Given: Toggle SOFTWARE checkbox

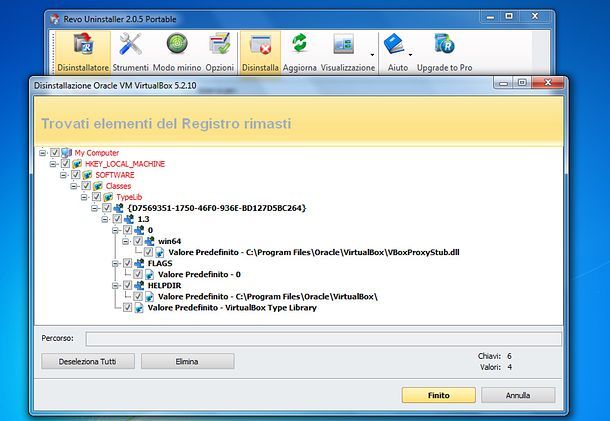Looking at the screenshot, I should (76, 175).
